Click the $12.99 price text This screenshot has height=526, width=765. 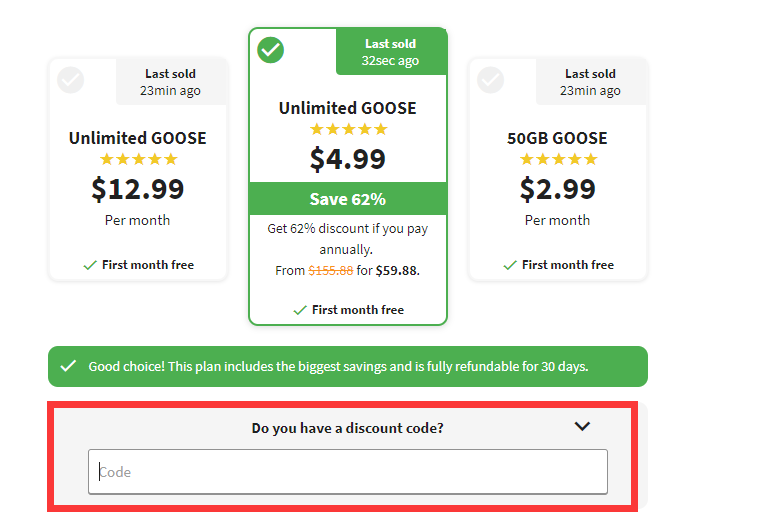tap(138, 189)
